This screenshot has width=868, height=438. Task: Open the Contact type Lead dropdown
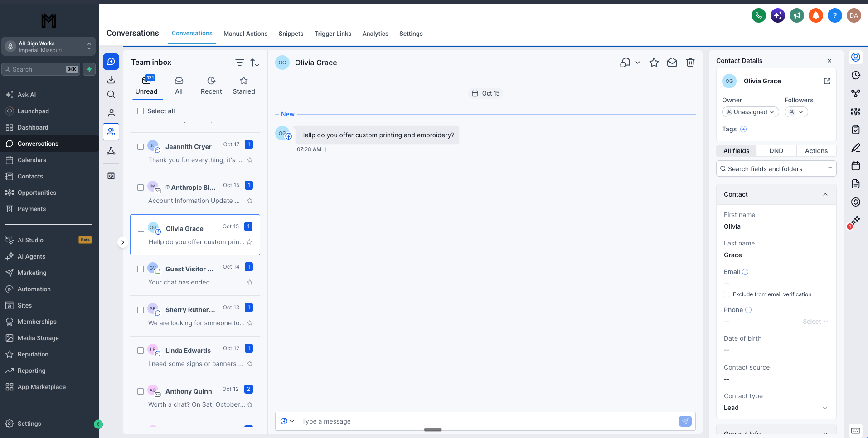(x=776, y=408)
